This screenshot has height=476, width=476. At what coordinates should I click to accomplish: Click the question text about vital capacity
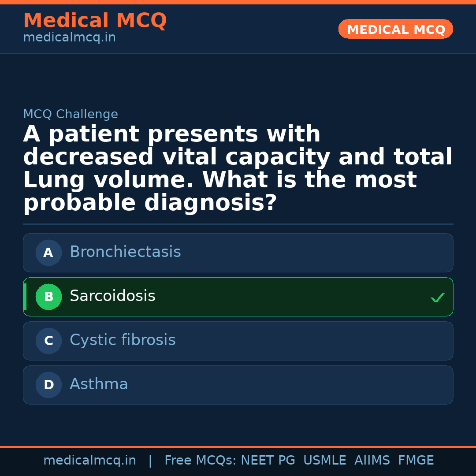(238, 169)
